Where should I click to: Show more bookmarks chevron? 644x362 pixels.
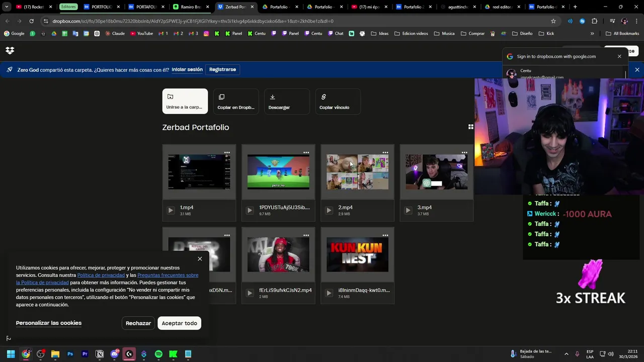pyautogui.click(x=592, y=34)
